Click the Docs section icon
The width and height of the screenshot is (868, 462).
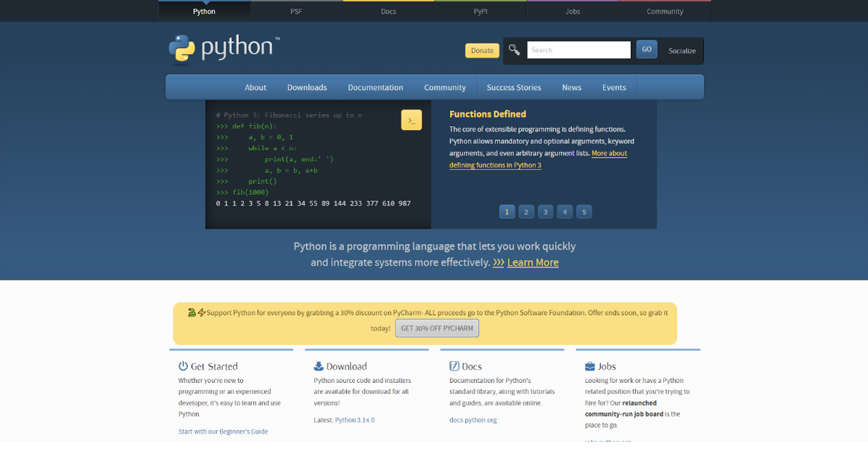(x=454, y=366)
